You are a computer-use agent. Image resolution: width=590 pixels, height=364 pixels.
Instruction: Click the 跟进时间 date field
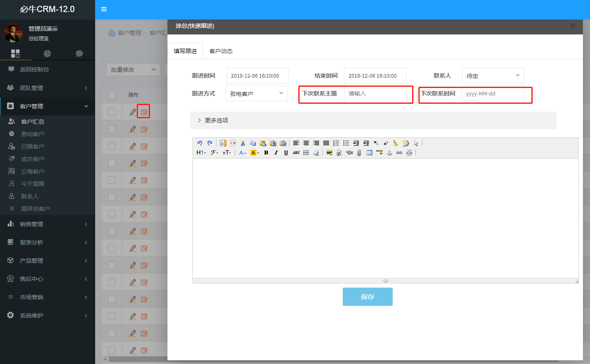coord(258,76)
